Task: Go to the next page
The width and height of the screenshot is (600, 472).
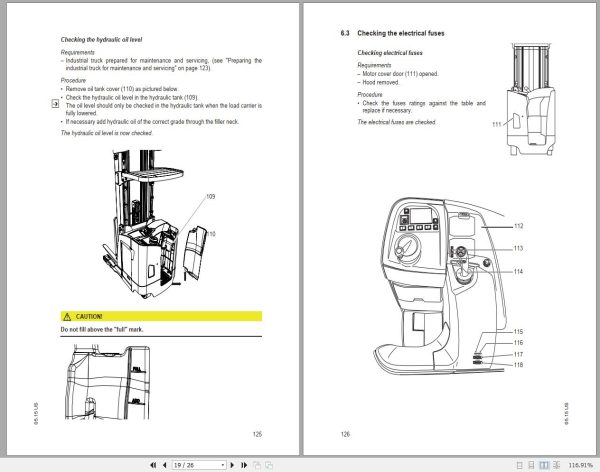Action: tap(232, 465)
